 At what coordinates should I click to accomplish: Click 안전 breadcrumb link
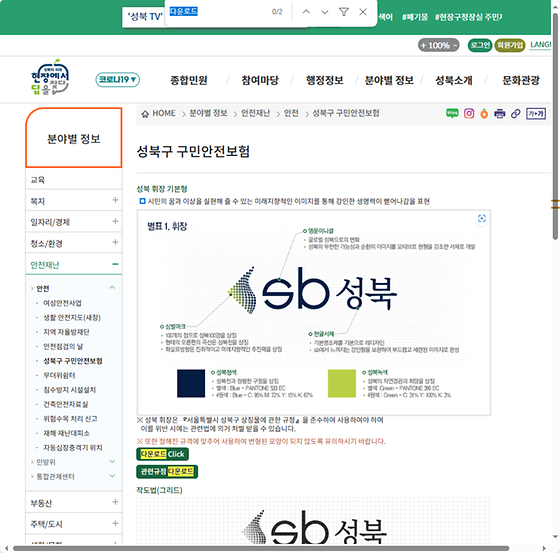point(291,113)
